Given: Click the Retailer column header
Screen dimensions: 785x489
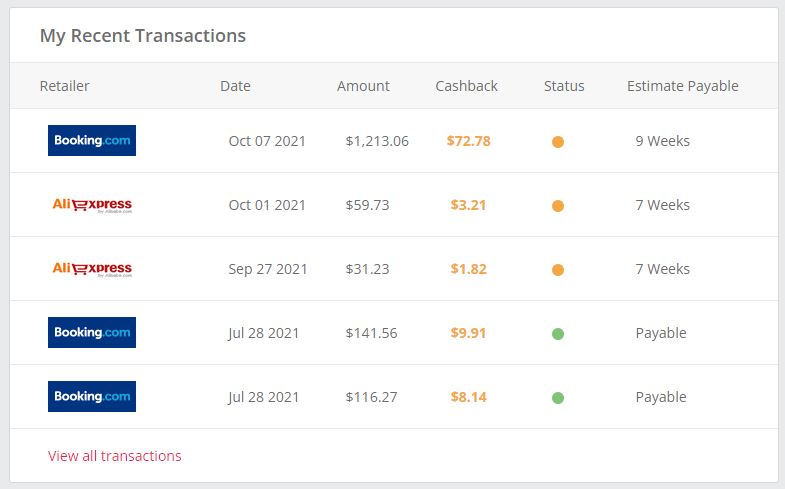Looking at the screenshot, I should pos(65,86).
